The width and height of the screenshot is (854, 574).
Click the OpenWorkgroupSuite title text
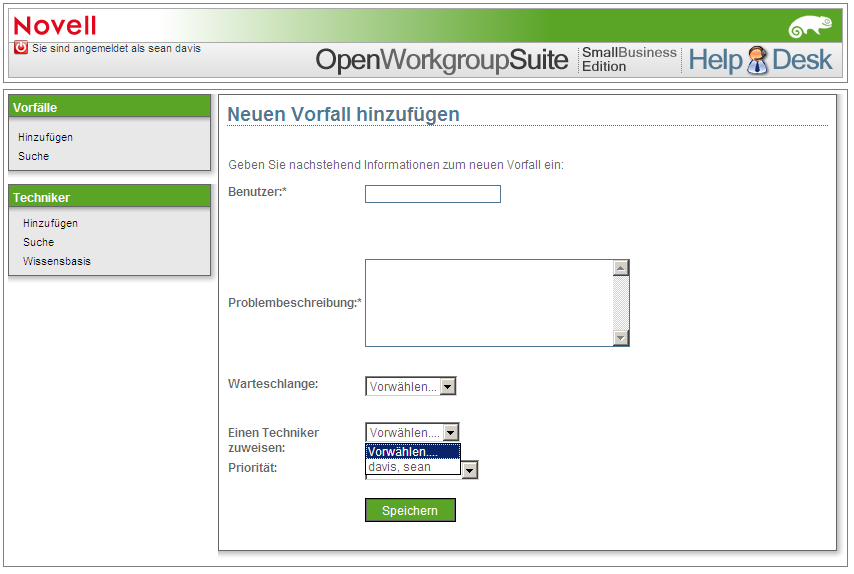tap(442, 59)
